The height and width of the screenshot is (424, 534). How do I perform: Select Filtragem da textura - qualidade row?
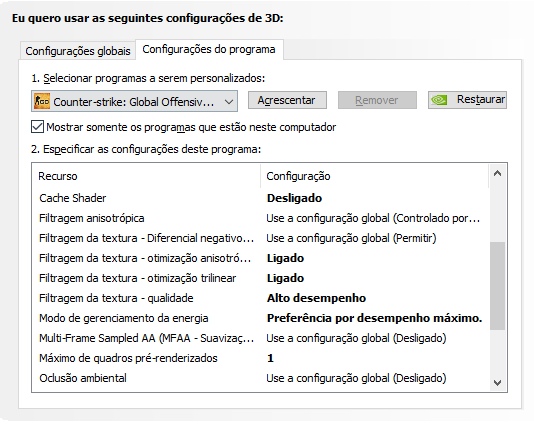click(261, 298)
